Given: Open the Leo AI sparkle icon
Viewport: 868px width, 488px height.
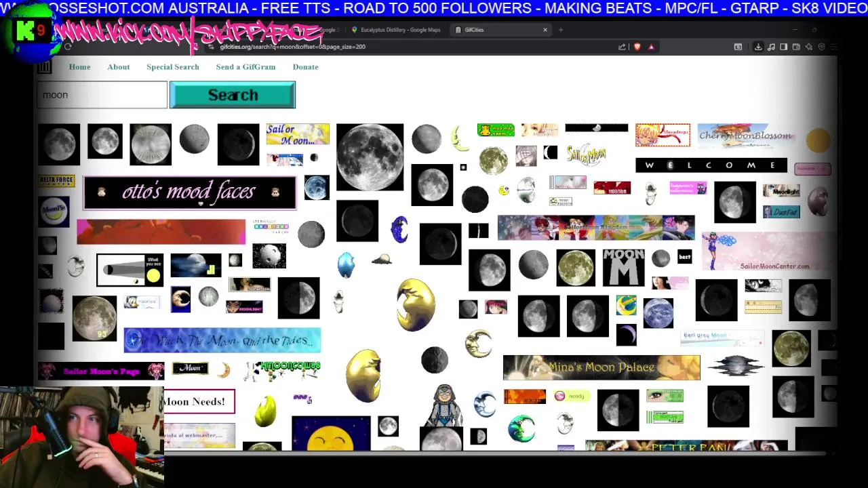Looking at the screenshot, I should pos(809,47).
